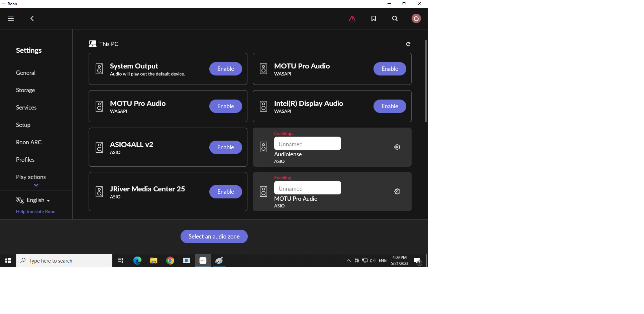This screenshot has width=644, height=314.
Task: Open Roon ARC settings
Action: coord(29,142)
